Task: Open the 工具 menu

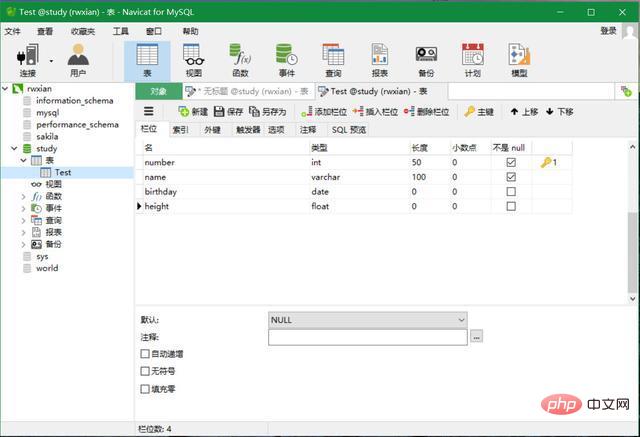Action: pos(121,31)
